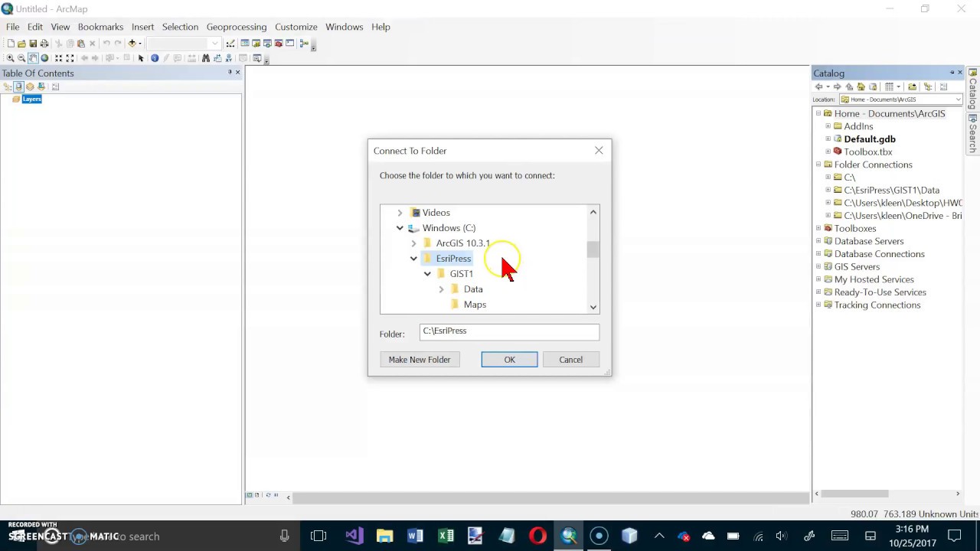Image resolution: width=980 pixels, height=551 pixels.
Task: Select Toolbox.tbx in Catalog tree
Action: click(x=867, y=152)
